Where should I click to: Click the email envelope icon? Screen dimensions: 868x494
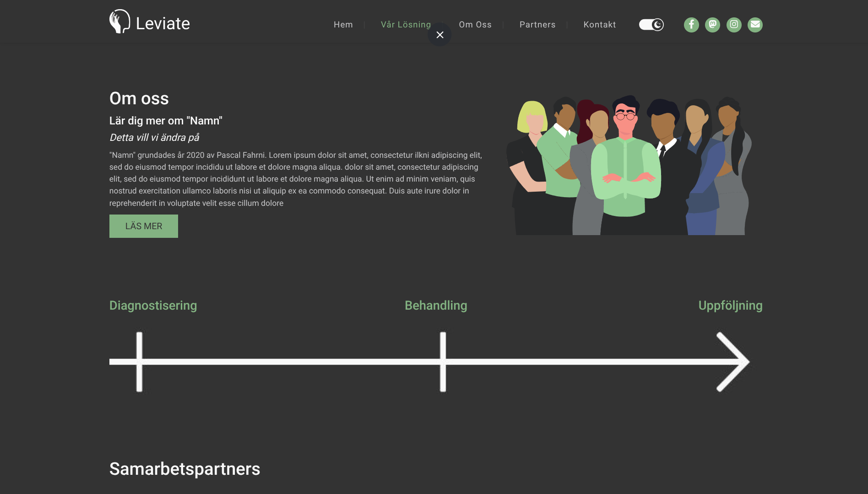pyautogui.click(x=755, y=25)
